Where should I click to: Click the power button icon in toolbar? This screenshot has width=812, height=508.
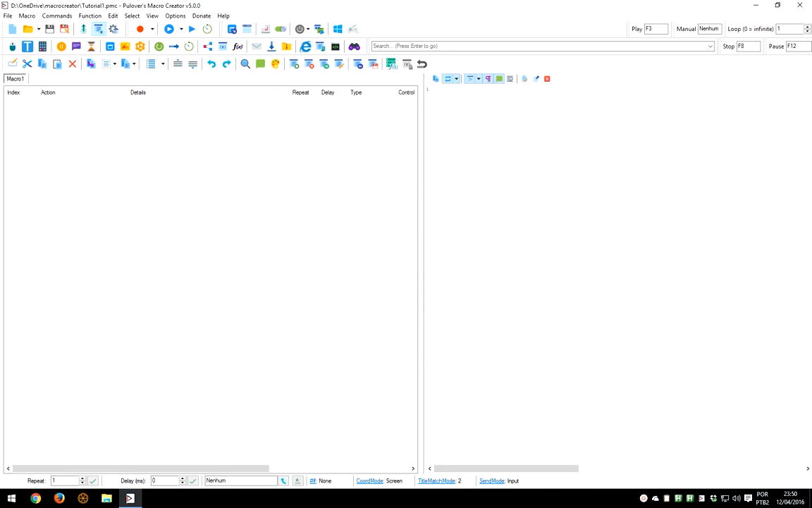(x=300, y=29)
